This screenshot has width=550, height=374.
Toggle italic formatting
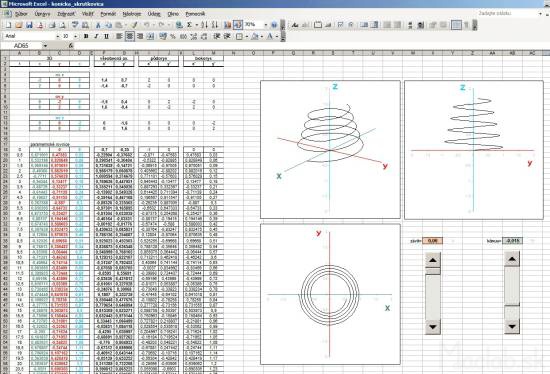click(x=96, y=36)
